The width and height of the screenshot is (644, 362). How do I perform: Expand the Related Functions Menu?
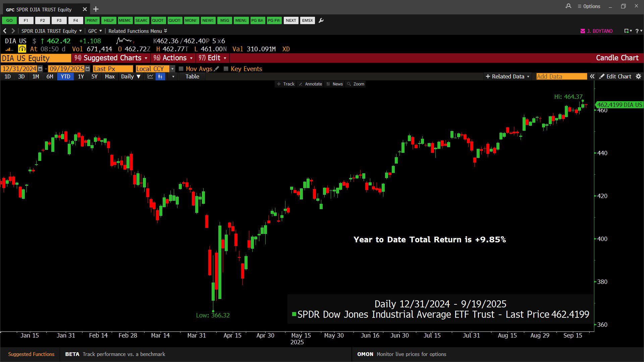point(138,31)
